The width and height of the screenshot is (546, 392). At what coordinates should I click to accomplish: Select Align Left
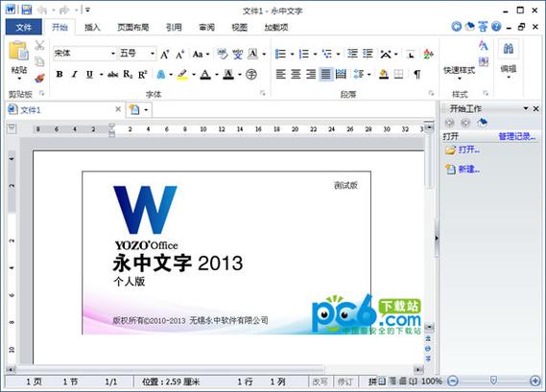point(280,74)
